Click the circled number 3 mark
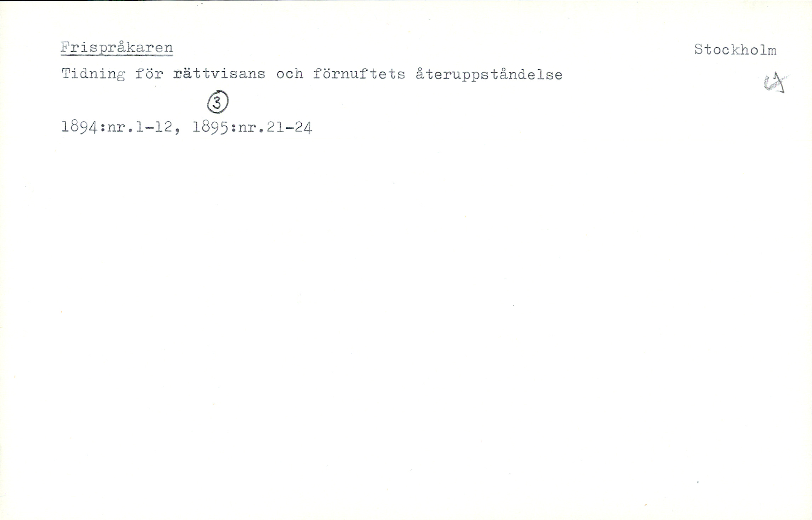812x520 pixels. point(217,102)
